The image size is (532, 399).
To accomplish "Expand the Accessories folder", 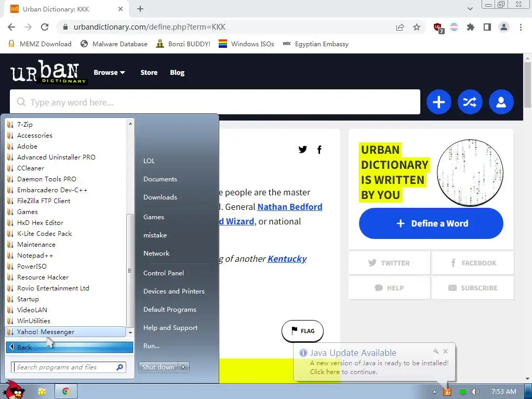I will point(66,136).
